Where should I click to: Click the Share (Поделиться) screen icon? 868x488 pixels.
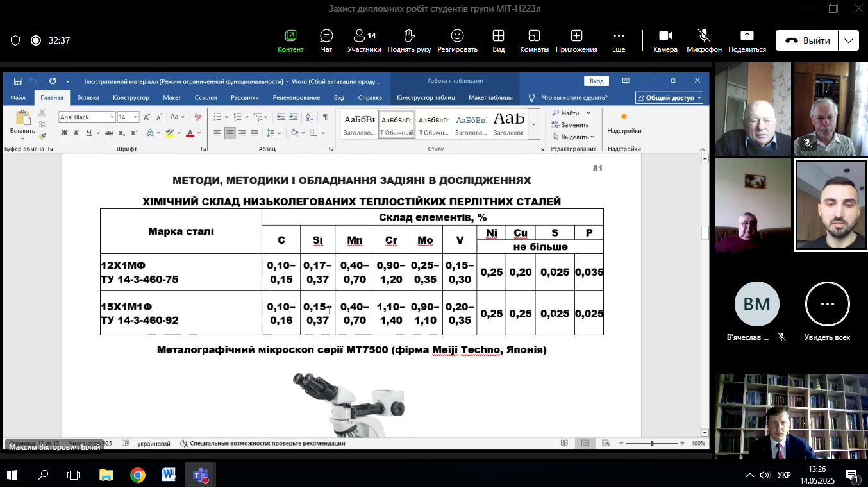click(747, 36)
